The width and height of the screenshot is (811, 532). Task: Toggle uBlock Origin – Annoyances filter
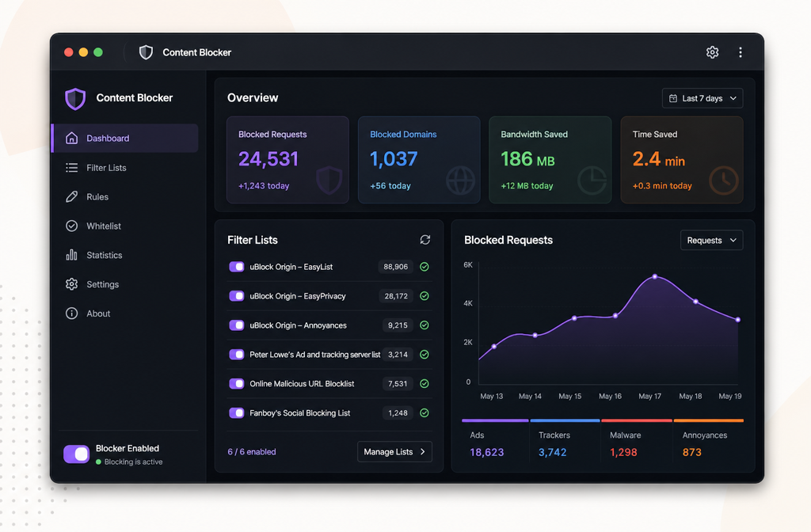pos(236,325)
